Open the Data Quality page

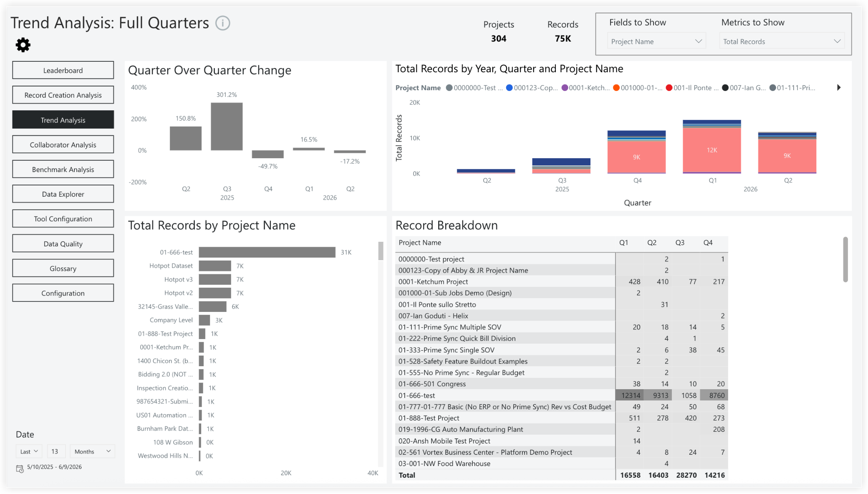pos(63,243)
